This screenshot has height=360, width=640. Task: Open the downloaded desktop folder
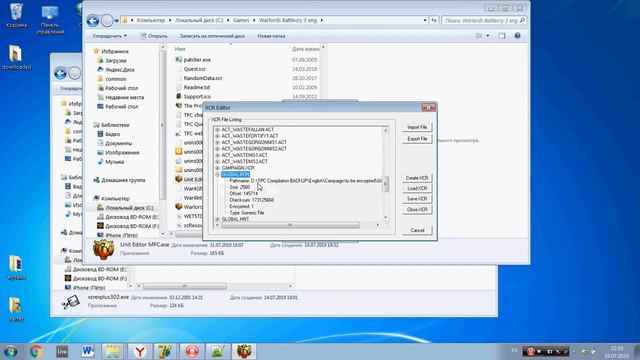(16, 56)
